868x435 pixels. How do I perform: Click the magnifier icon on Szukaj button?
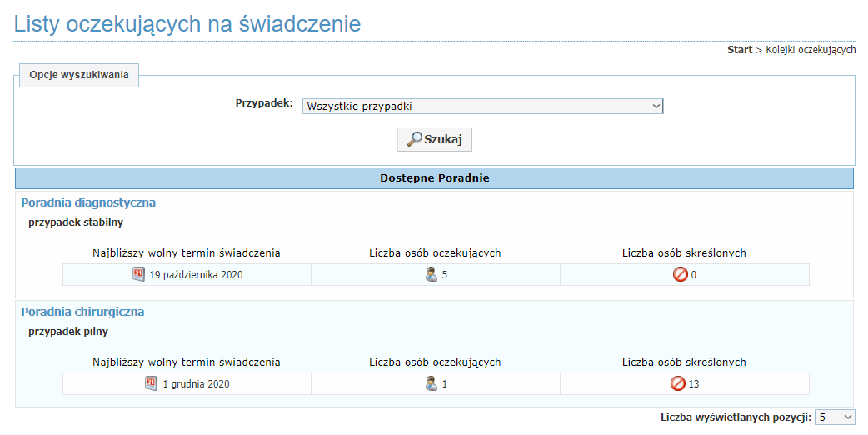click(x=414, y=139)
